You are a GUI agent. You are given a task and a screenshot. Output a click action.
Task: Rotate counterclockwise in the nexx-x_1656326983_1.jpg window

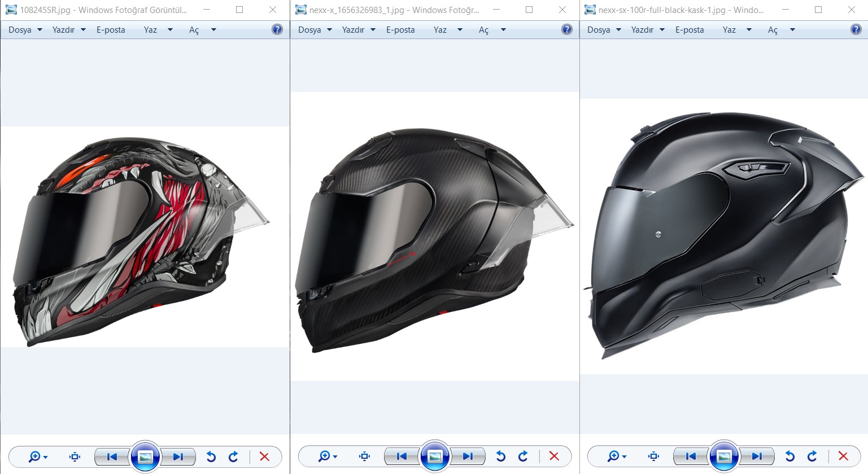click(x=501, y=457)
